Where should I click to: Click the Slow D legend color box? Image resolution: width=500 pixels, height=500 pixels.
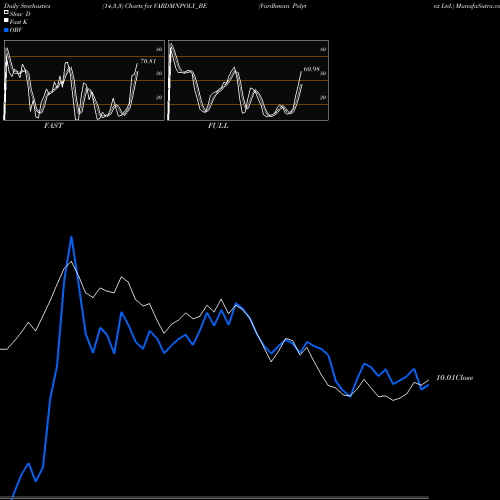click(6, 12)
